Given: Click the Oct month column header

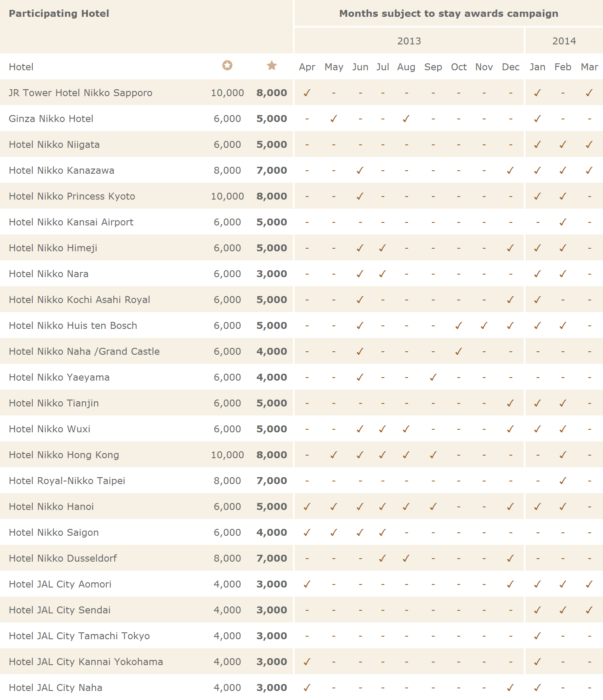Looking at the screenshot, I should click(459, 67).
